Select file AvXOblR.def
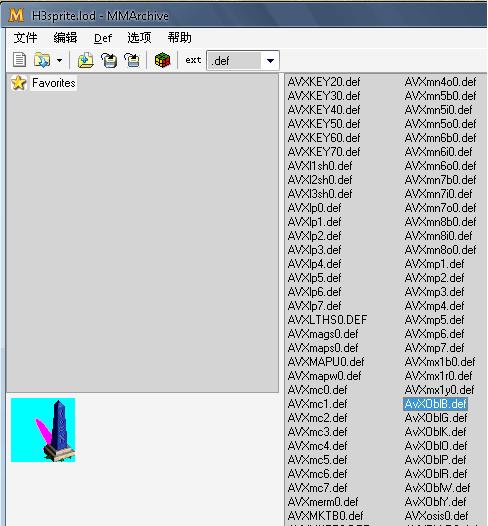The width and height of the screenshot is (488, 526). click(436, 474)
